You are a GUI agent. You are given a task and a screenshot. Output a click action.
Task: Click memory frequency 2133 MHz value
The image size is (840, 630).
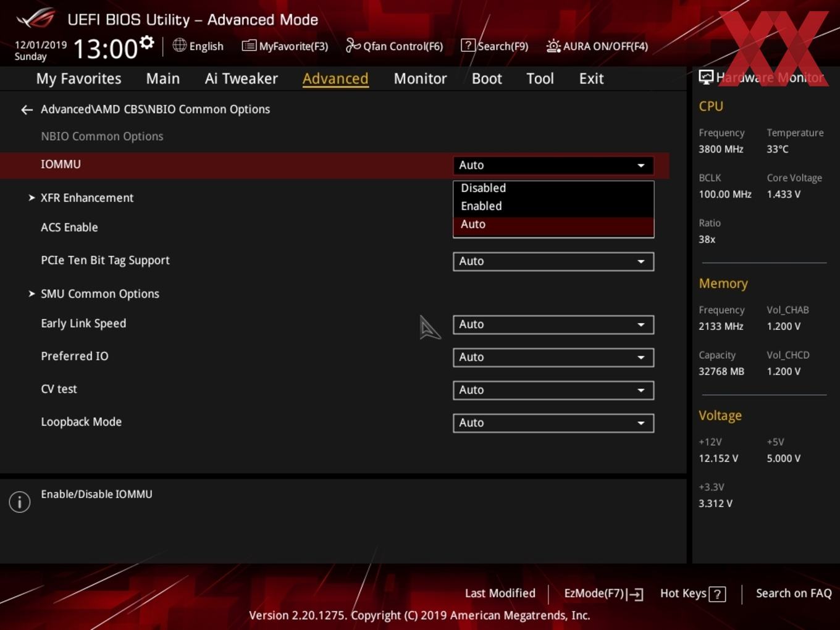(721, 326)
